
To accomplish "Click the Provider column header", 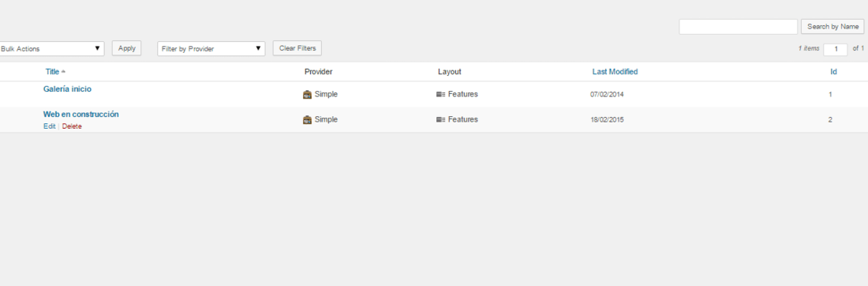I will pyautogui.click(x=318, y=72).
